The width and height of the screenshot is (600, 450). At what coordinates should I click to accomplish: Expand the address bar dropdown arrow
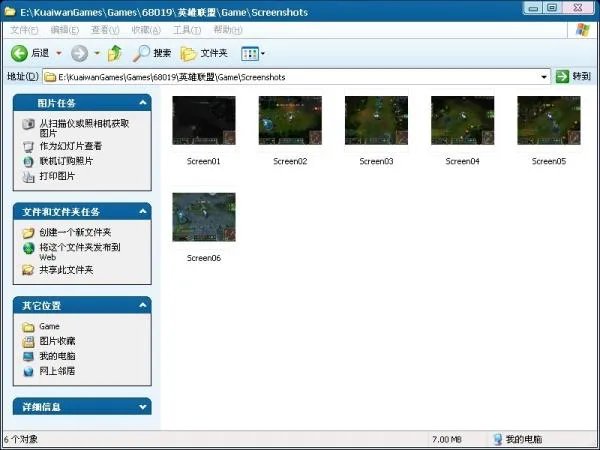point(544,77)
